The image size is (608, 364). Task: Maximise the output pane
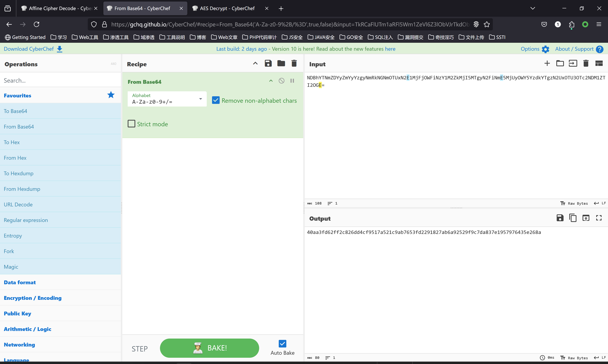(599, 218)
